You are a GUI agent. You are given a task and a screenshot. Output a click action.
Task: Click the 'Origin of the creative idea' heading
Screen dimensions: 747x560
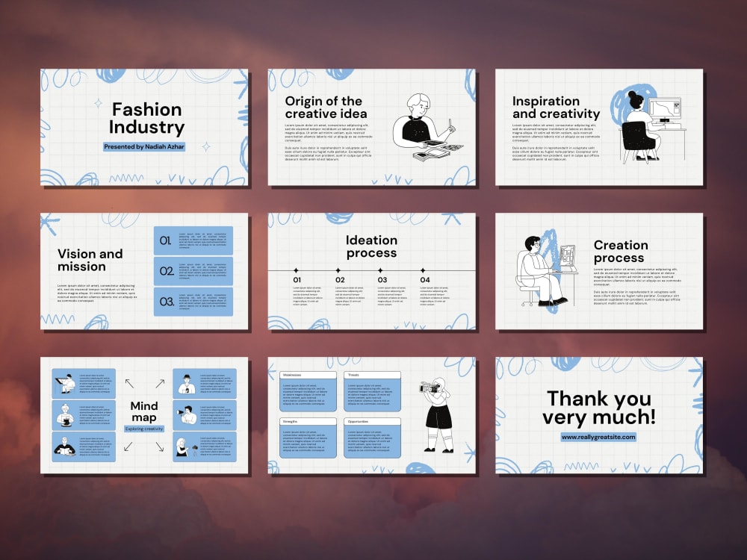(326, 108)
